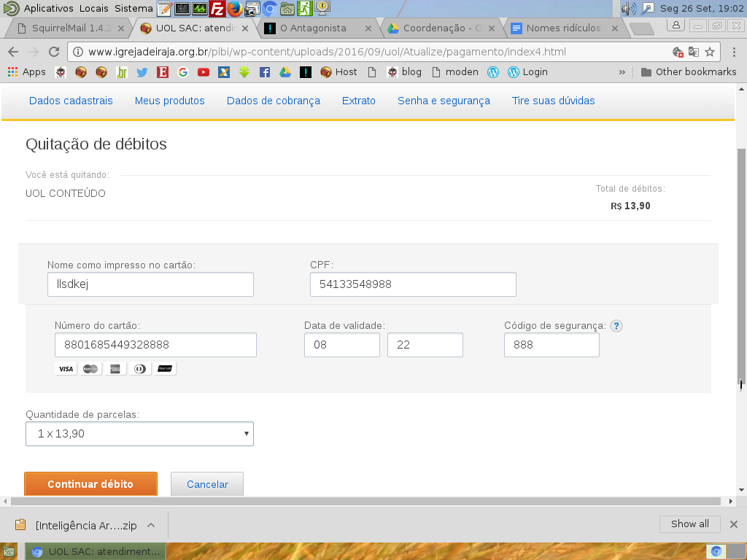
Task: Open the volume control in the system tray
Action: 629,8
